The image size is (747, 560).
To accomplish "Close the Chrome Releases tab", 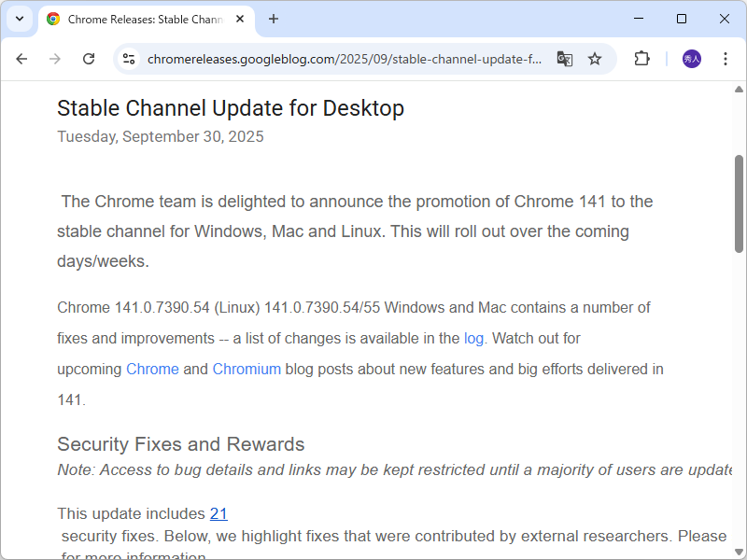I will tap(240, 19).
